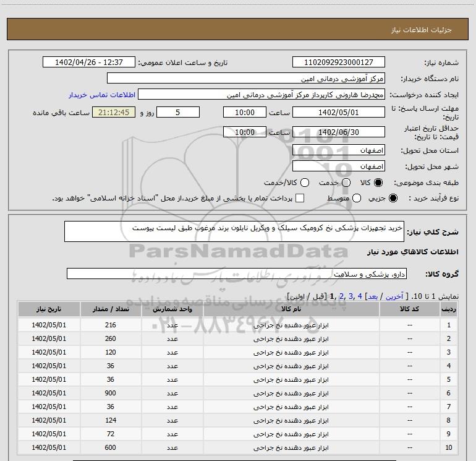The width and height of the screenshot is (476, 461).
Task: Click the شرح کلی نیاز description box
Action: tap(234, 231)
